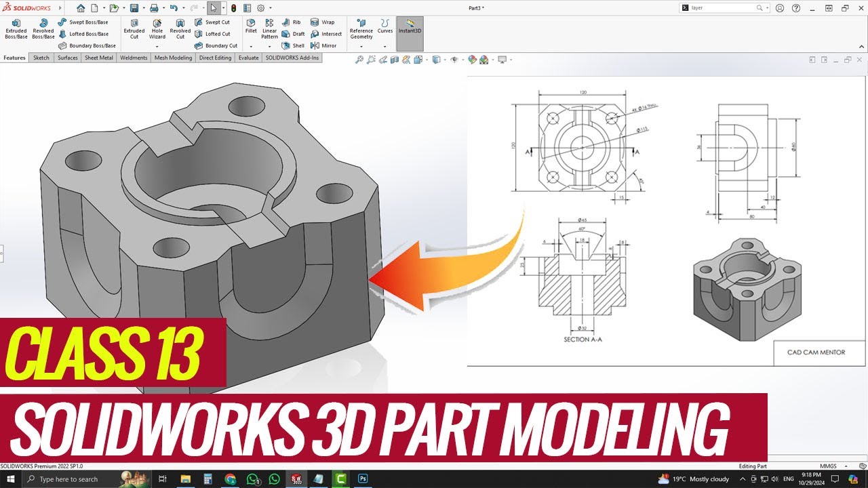Open the Direct Editing tab
Viewport: 868px width, 488px height.
(216, 58)
